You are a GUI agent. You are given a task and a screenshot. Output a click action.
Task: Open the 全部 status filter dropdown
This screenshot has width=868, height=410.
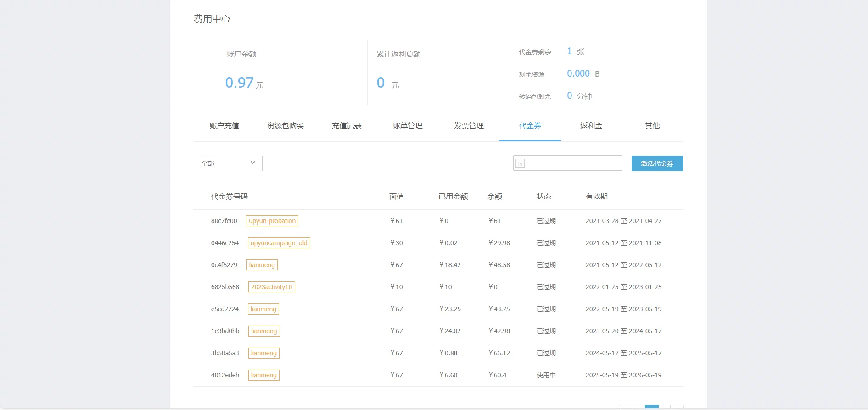coord(228,163)
